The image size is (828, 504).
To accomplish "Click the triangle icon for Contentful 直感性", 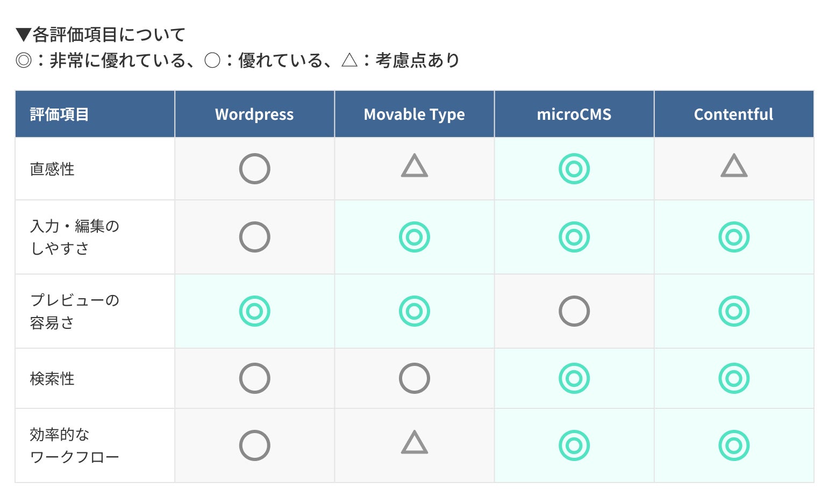I will [733, 167].
